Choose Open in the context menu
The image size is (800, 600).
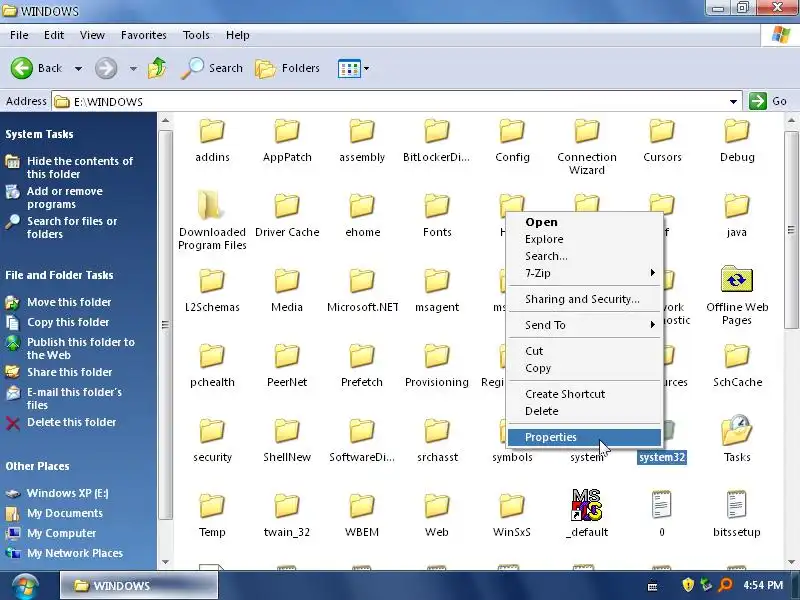click(x=585, y=222)
